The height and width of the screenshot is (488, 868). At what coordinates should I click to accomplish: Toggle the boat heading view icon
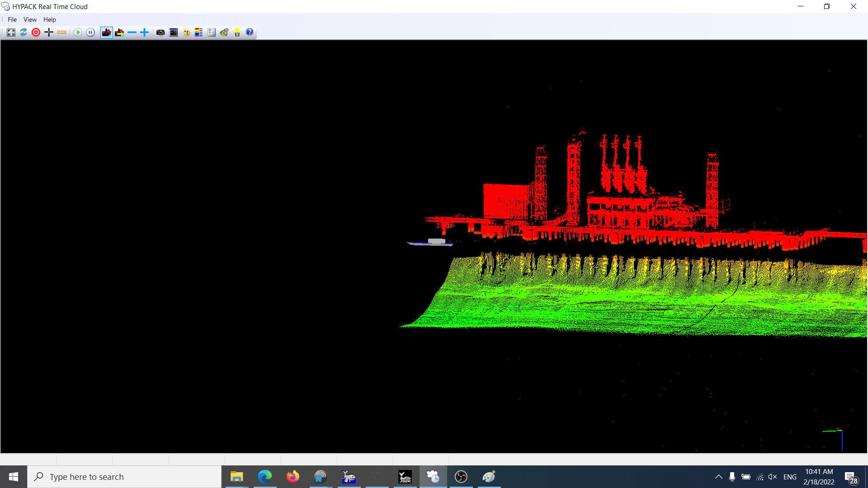(119, 32)
